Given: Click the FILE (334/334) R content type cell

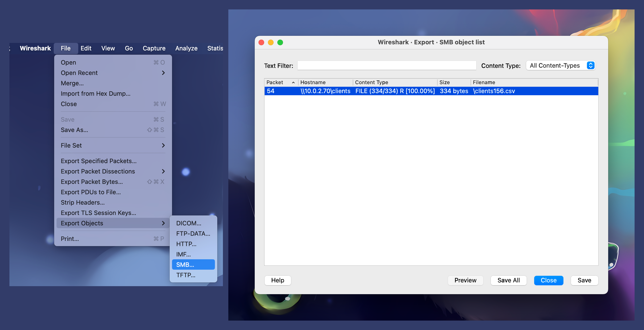Looking at the screenshot, I should pyautogui.click(x=395, y=91).
